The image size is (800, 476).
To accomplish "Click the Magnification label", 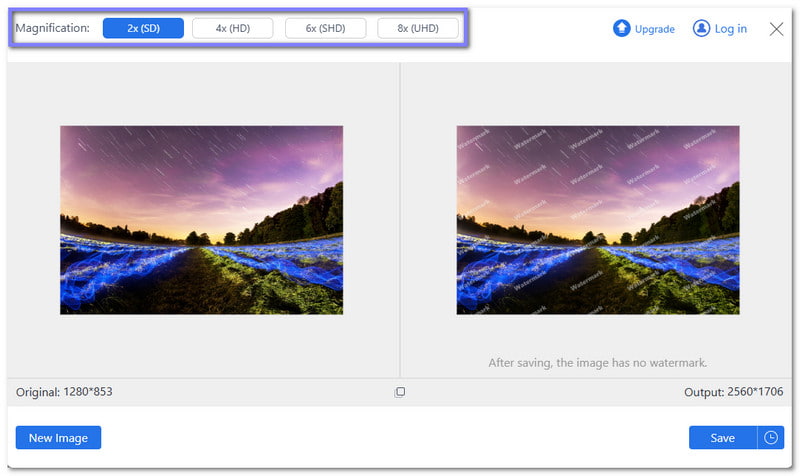I will [52, 28].
